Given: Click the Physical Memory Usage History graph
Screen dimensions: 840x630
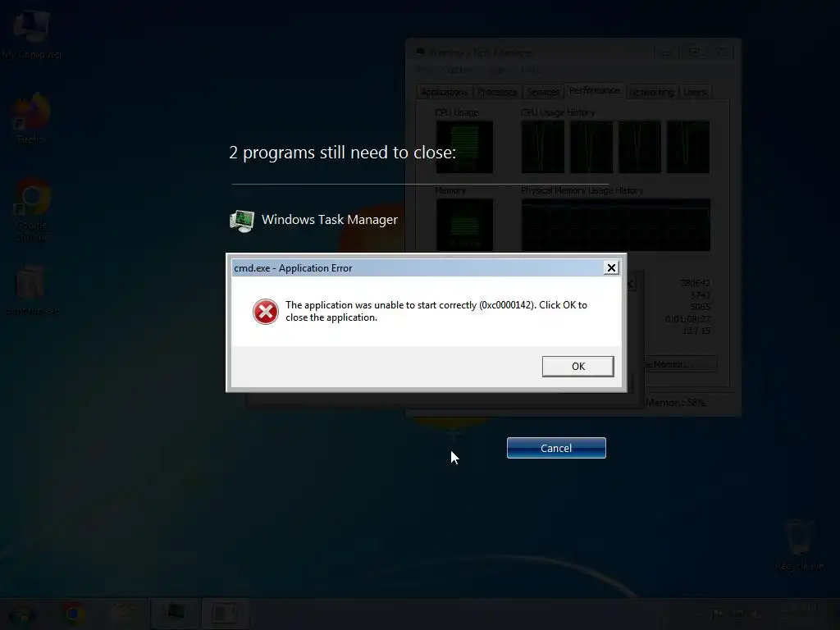Looking at the screenshot, I should click(615, 225).
